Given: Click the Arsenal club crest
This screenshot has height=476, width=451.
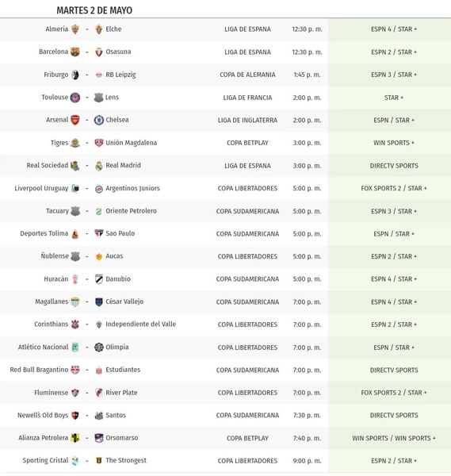Looking at the screenshot, I should [75, 120].
